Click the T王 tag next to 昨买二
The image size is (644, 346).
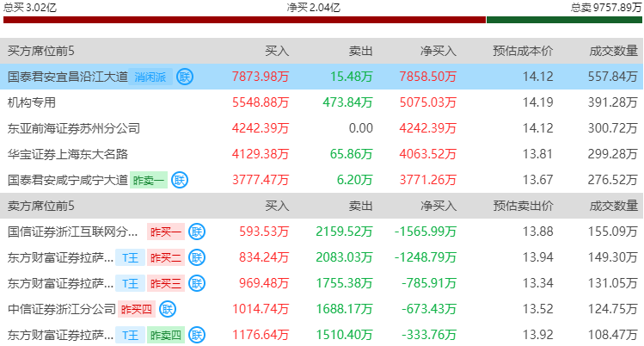[130, 257]
